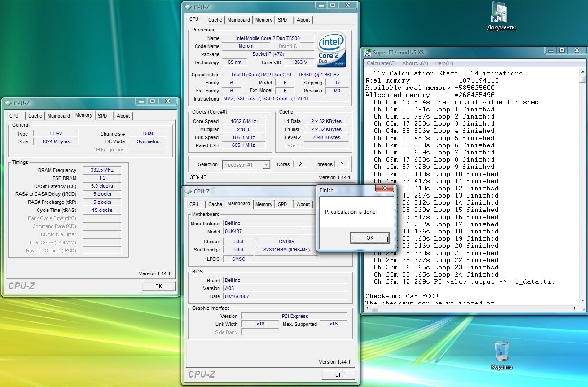Viewport: 588px width, 387px height.
Task: Click 'PI calculation is done!' message text
Action: pos(351,212)
